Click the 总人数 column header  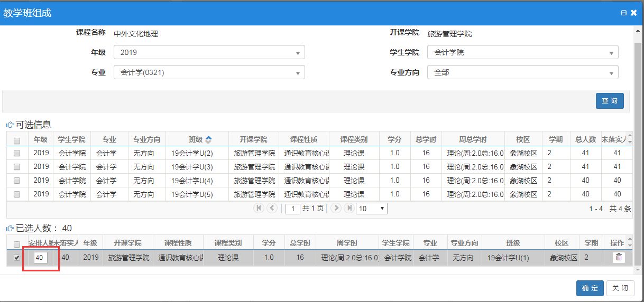coord(586,140)
